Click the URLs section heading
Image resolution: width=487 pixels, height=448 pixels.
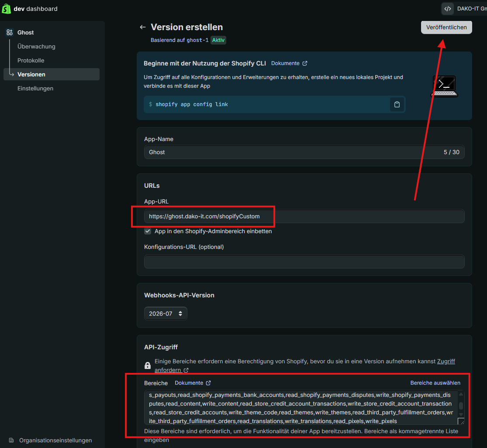(x=152, y=186)
